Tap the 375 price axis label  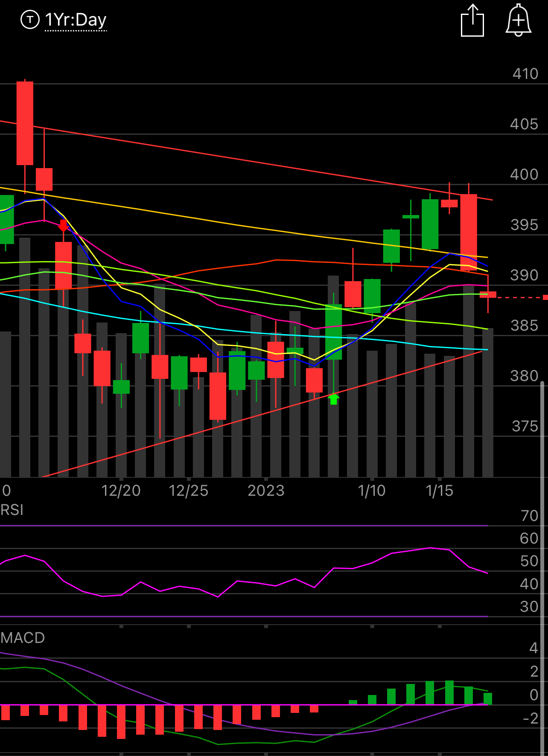click(525, 426)
